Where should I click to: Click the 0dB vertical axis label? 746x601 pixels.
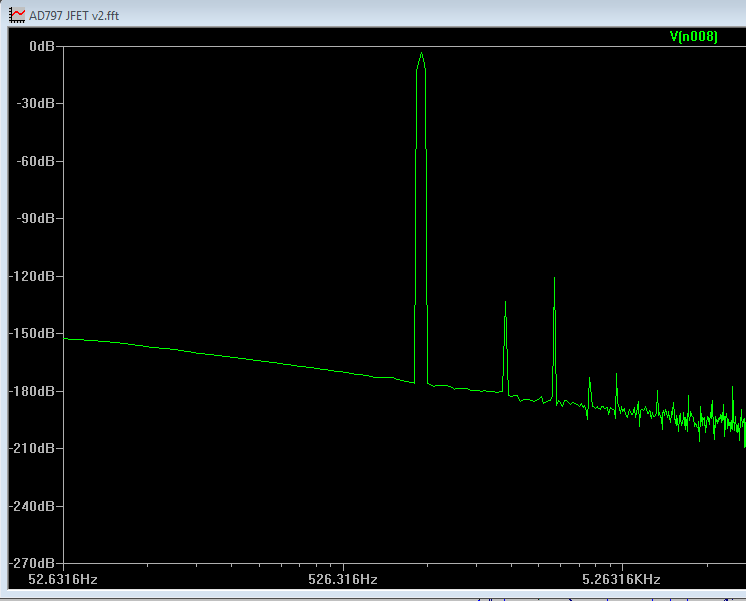point(42,46)
